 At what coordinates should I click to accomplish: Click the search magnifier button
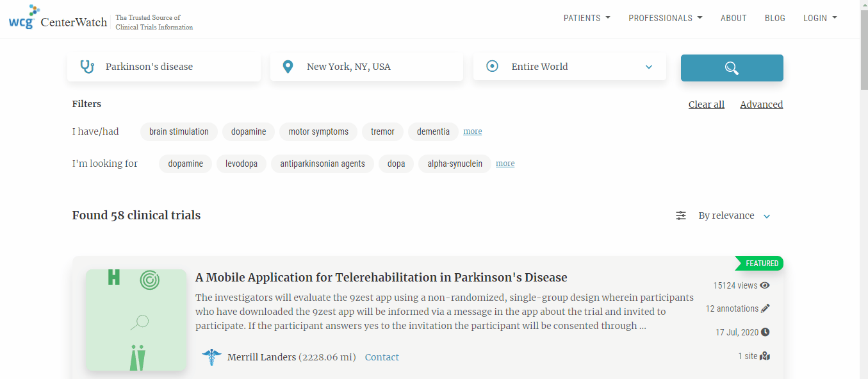732,67
